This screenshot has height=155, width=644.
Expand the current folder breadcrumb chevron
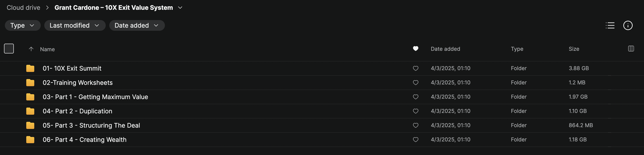click(x=180, y=8)
